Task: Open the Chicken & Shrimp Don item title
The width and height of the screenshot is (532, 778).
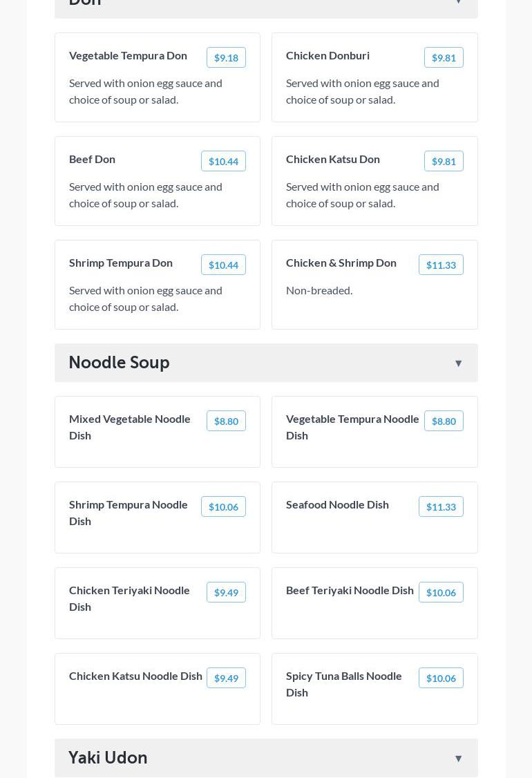Action: point(341,263)
